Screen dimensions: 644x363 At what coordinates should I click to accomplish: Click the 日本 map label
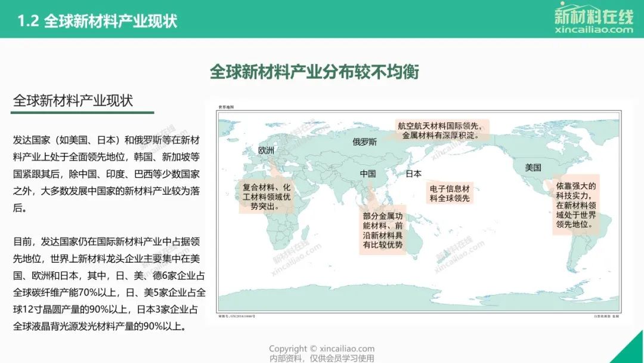point(413,174)
